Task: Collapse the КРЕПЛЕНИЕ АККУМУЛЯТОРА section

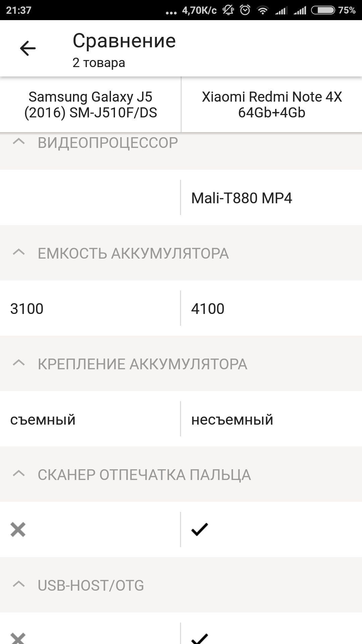Action: pos(19,364)
